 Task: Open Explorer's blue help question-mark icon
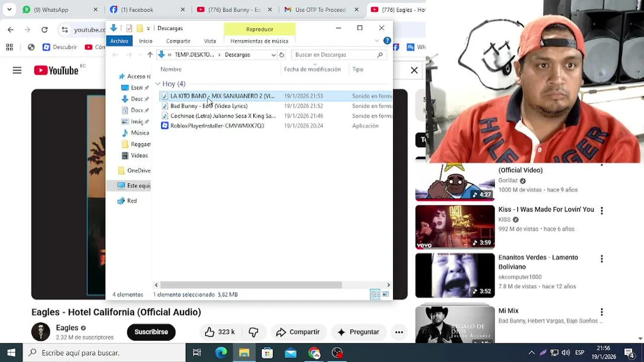(387, 41)
